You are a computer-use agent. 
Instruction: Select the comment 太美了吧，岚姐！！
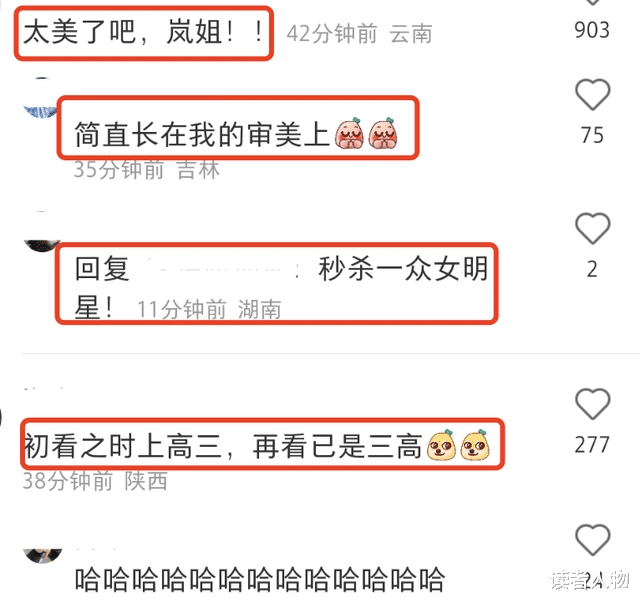coord(143,32)
